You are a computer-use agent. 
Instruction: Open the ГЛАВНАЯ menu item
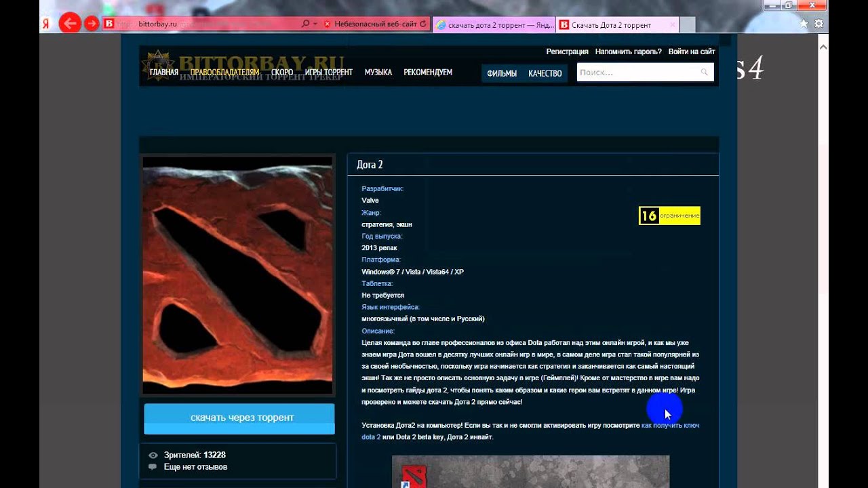[164, 73]
